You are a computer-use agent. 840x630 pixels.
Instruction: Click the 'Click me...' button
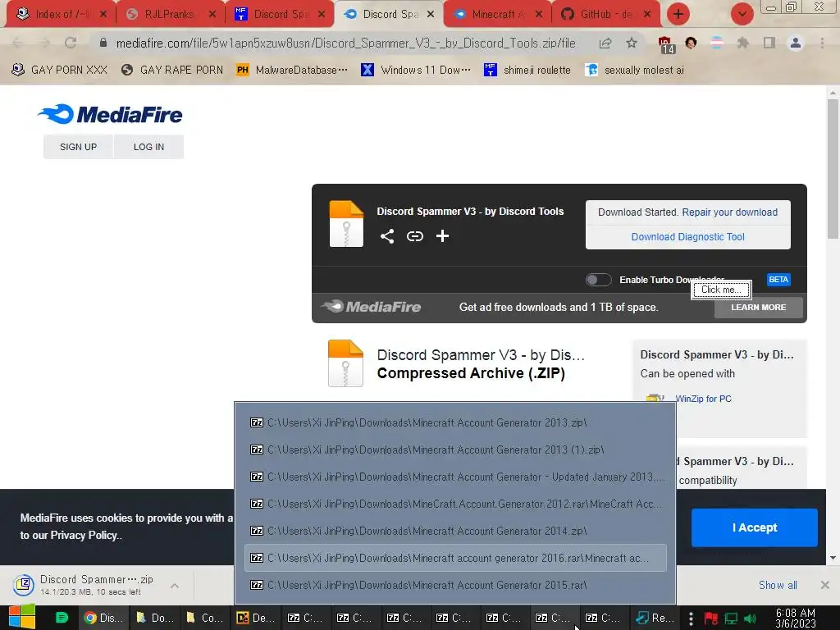click(721, 290)
